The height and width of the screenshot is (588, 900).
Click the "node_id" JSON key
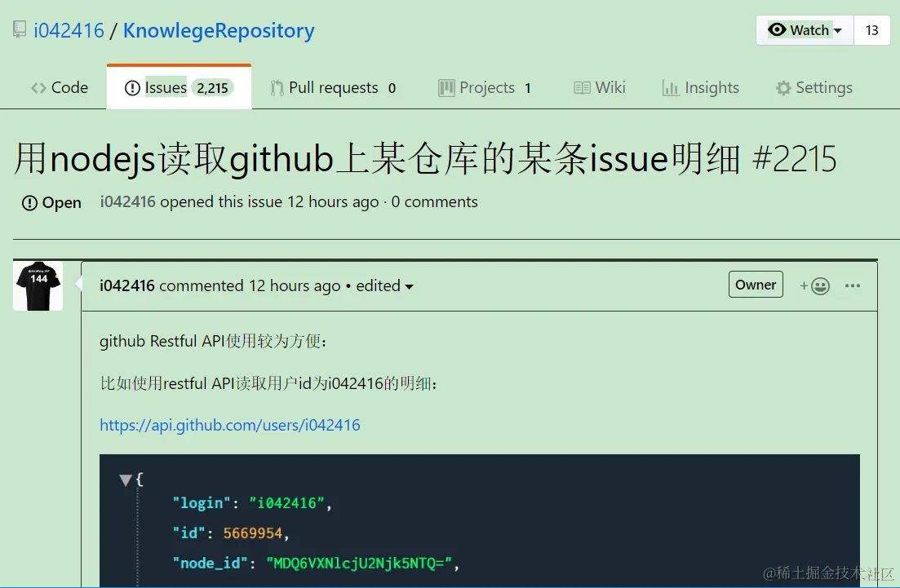point(210,564)
